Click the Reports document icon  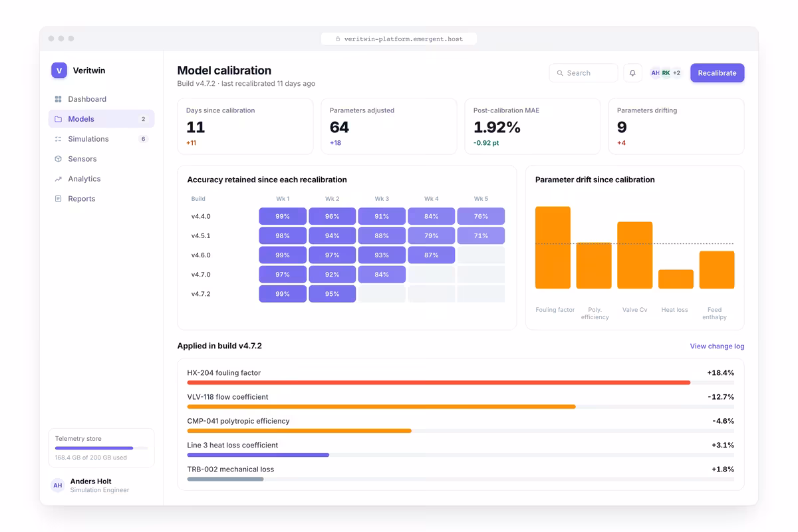[58, 199]
